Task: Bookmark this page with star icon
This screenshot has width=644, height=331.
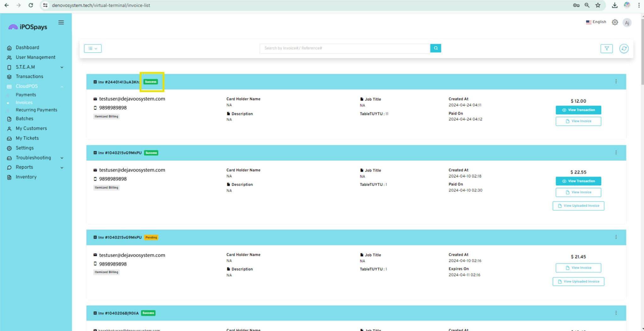Action: pyautogui.click(x=598, y=5)
